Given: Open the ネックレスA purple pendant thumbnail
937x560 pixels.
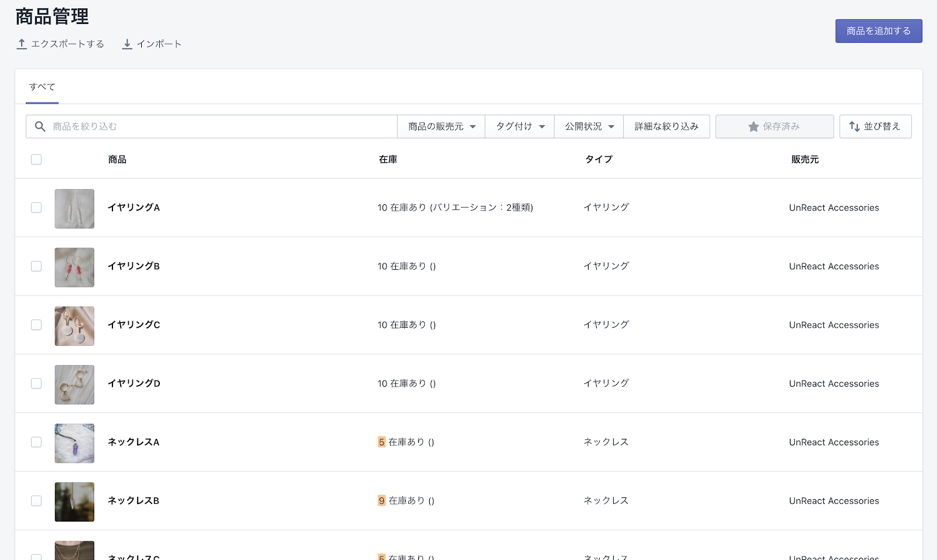Looking at the screenshot, I should (74, 443).
